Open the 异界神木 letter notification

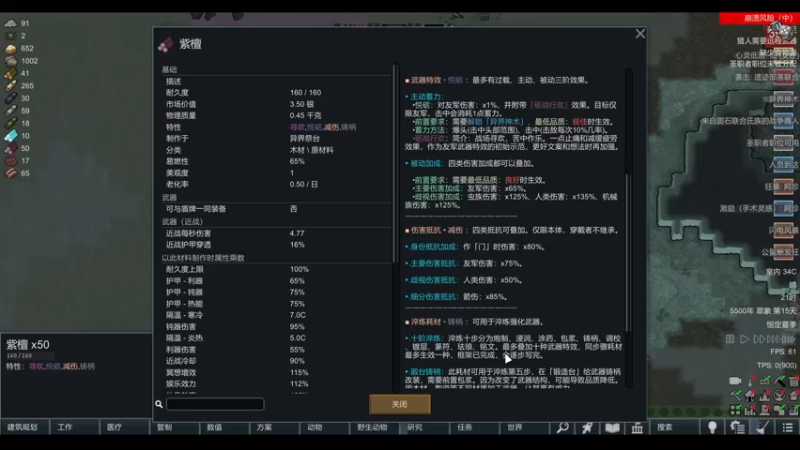[x=783, y=99]
